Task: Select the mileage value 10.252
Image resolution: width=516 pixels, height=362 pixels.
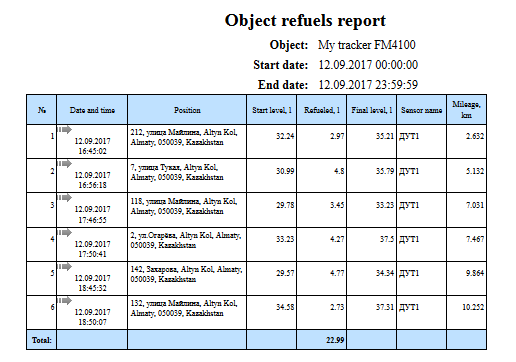Action: pyautogui.click(x=473, y=307)
